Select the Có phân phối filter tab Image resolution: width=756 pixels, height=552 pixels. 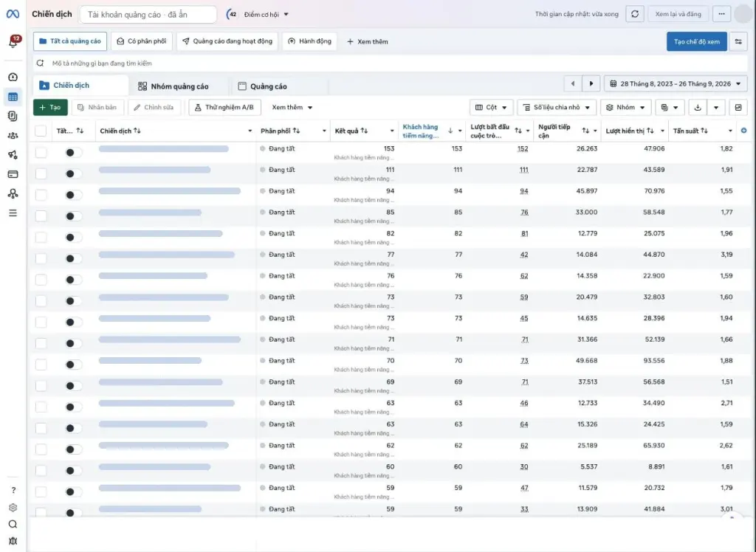[142, 41]
